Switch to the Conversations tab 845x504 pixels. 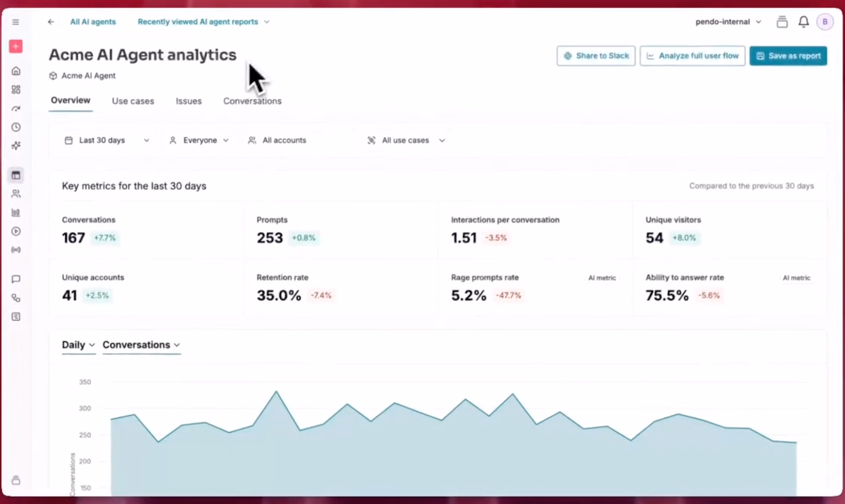[x=253, y=101]
